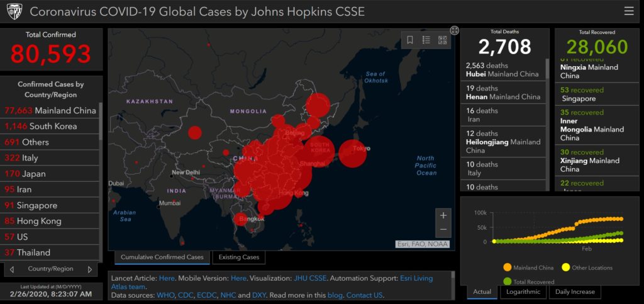Open the ECDC data source link
Screen dimensions: 644x304
click(206, 295)
